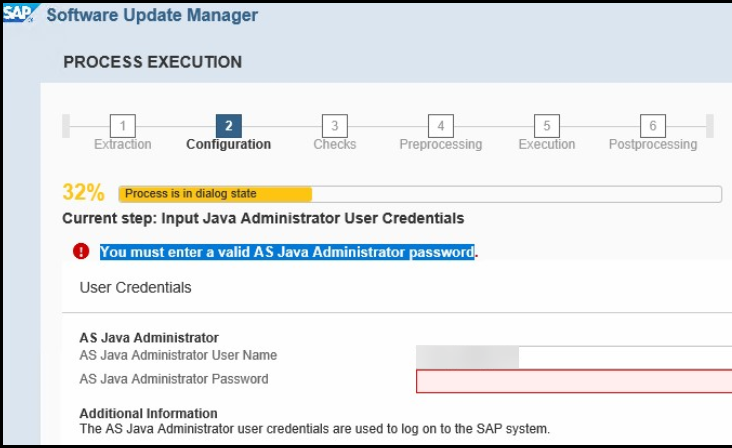Focus the AS Java Administrator Password field
This screenshot has height=448, width=732.
tap(574, 381)
